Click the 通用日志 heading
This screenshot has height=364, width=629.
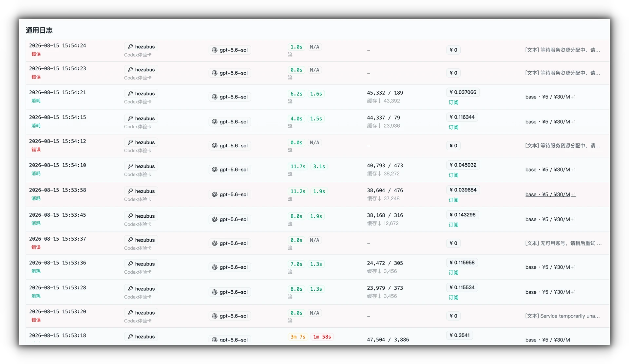39,30
